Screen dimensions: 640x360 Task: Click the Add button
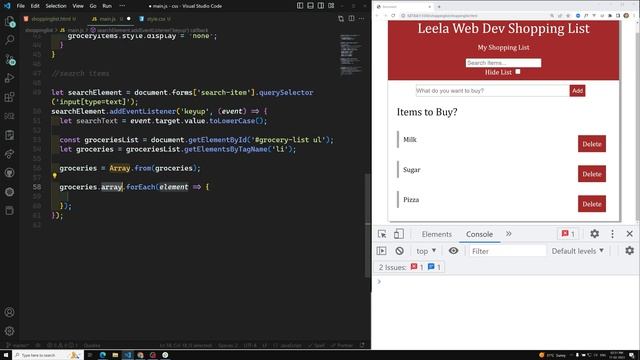click(x=577, y=91)
